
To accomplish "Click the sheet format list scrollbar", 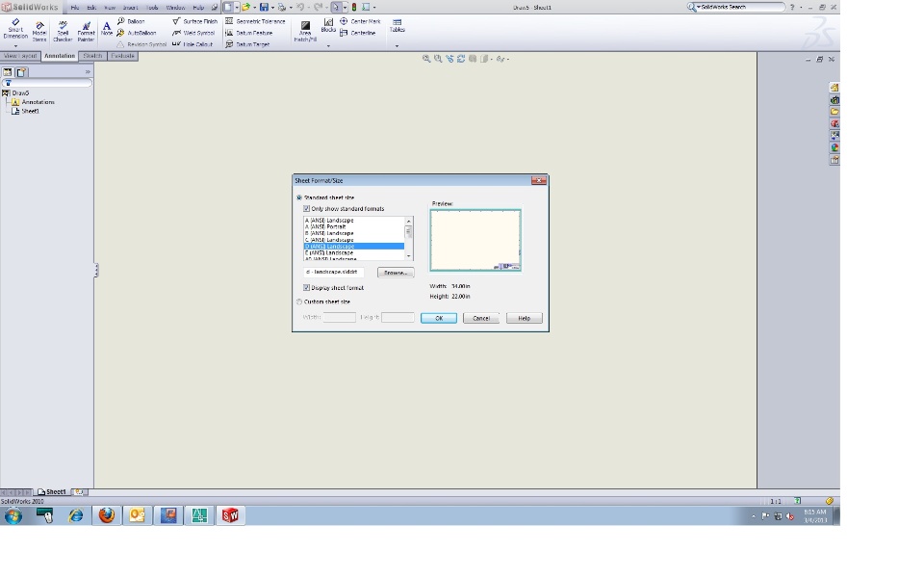I will click(408, 238).
